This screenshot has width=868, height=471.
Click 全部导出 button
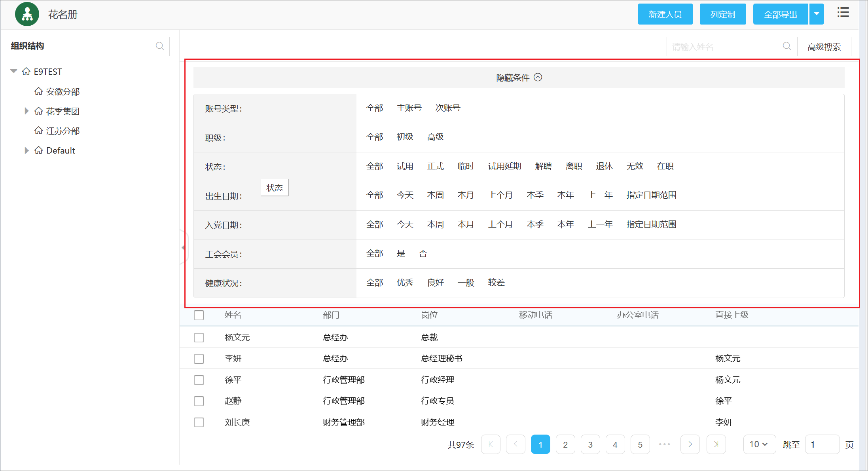pyautogui.click(x=780, y=14)
